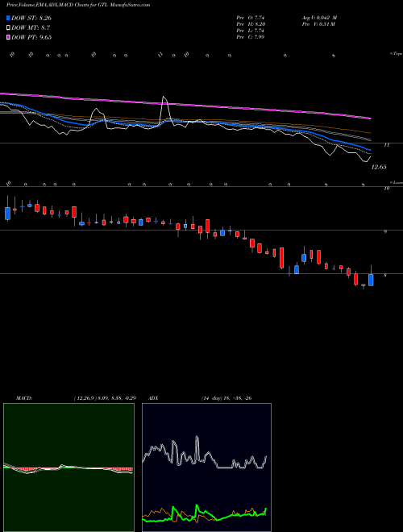Click the 'Pre V: 0.51 M' value

click(x=319, y=24)
